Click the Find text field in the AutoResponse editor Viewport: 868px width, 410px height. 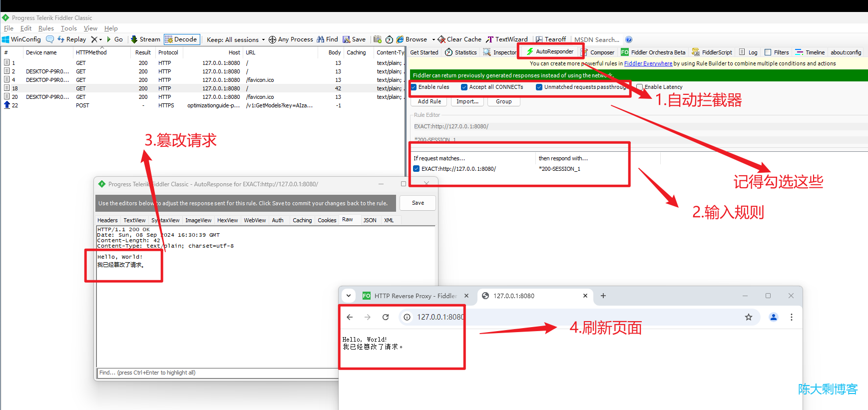pos(217,373)
